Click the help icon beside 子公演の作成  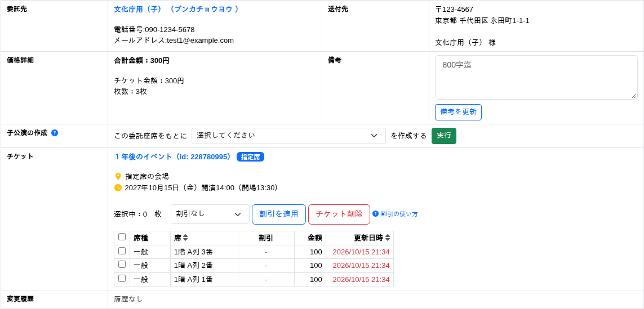55,133
